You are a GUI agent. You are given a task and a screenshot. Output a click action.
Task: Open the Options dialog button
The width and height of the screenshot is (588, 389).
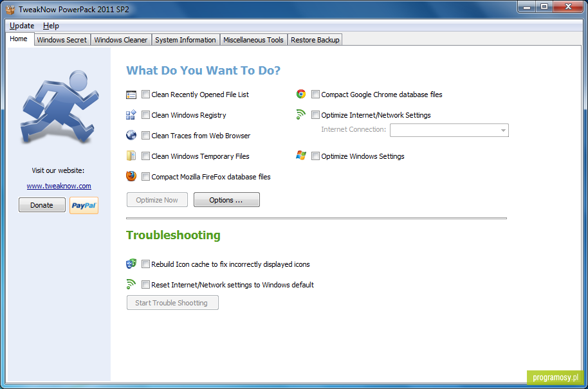point(226,200)
